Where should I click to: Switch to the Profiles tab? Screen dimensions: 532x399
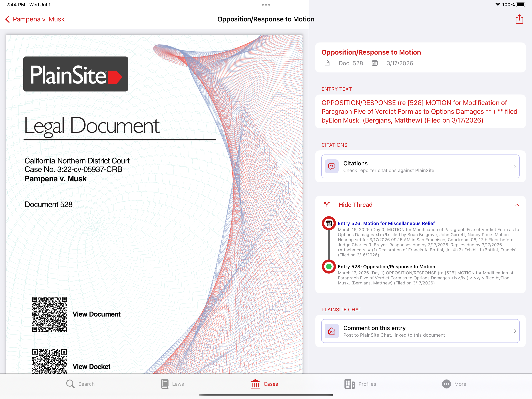point(360,384)
